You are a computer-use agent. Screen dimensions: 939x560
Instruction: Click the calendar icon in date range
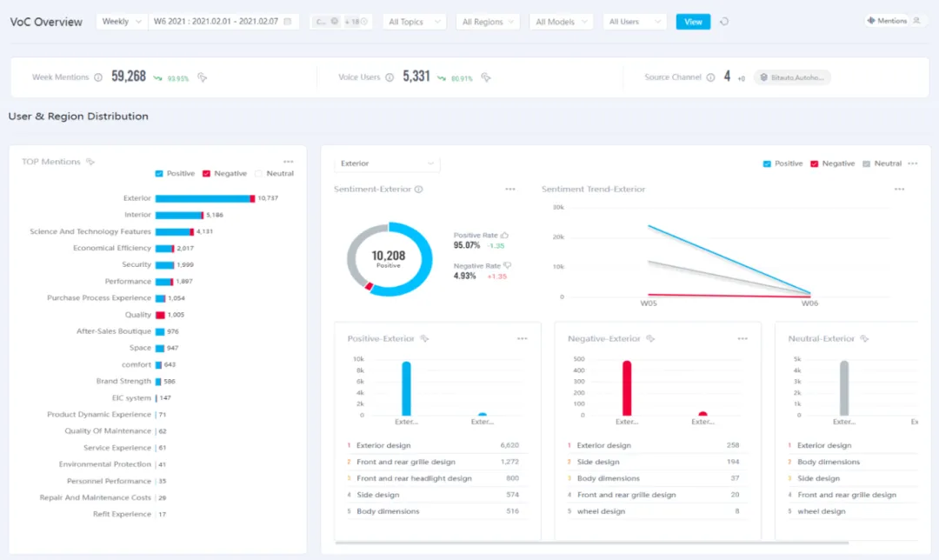pos(288,22)
